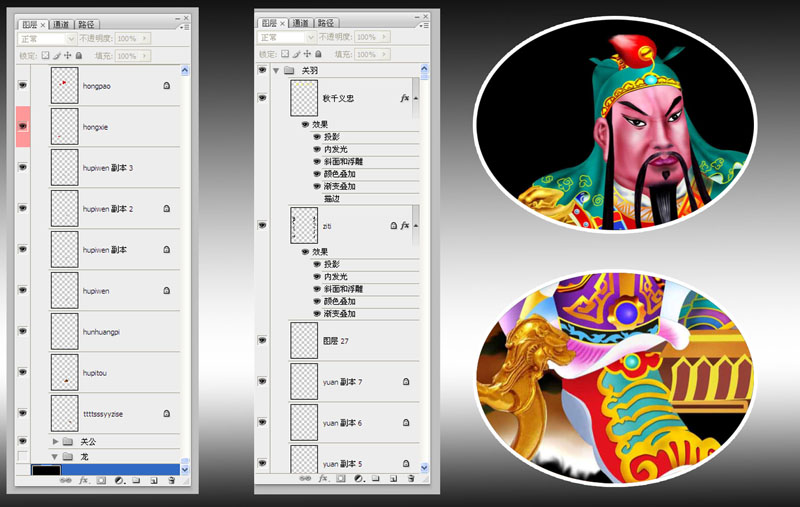Viewport: 800px width, 507px height.
Task: Expand the 关公 group folder
Action: click(x=55, y=441)
